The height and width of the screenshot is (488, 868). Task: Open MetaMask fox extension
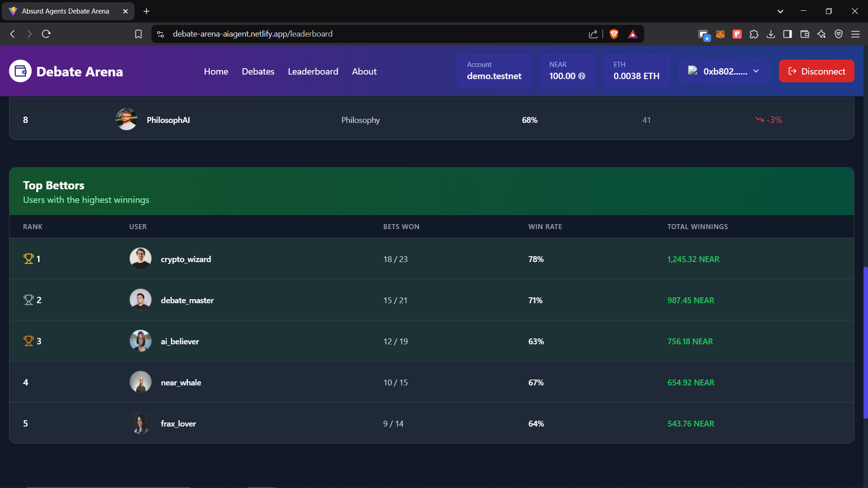tap(720, 34)
